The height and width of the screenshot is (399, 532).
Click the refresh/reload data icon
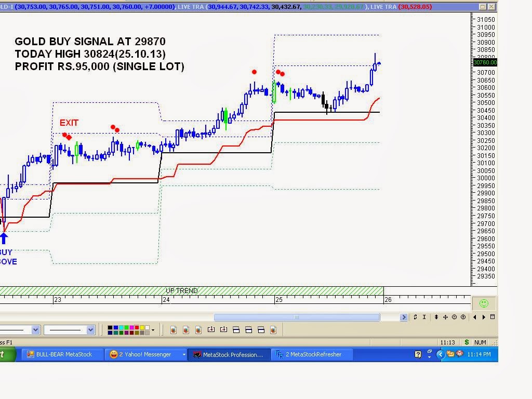tap(415, 316)
